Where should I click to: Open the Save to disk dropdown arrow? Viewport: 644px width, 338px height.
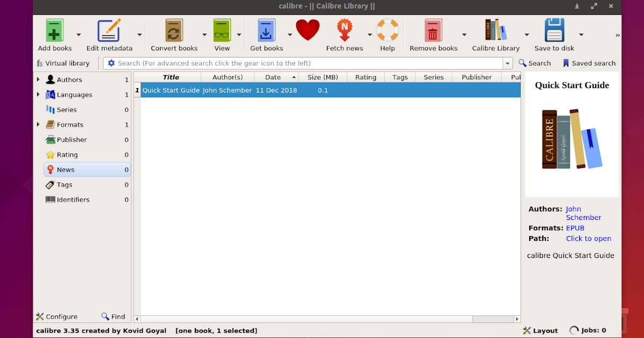pos(581,34)
